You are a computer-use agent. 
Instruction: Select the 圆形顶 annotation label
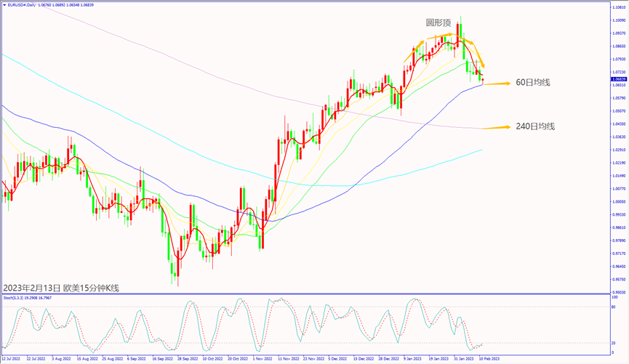point(438,23)
